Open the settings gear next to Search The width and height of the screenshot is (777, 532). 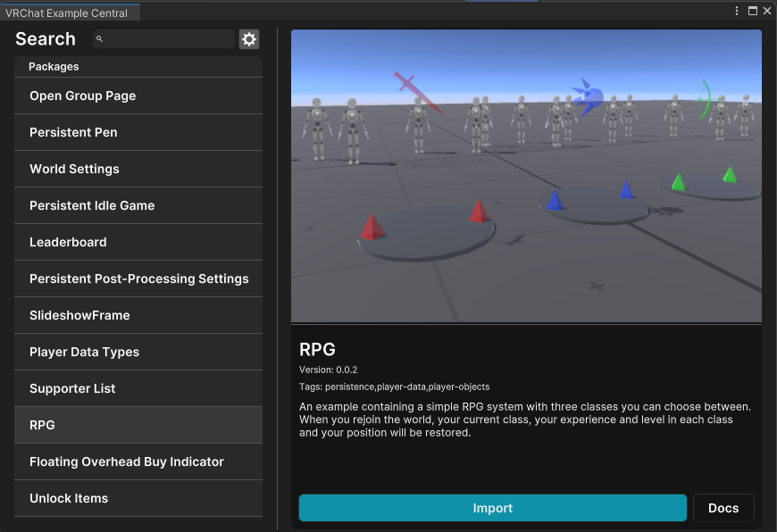tap(249, 39)
